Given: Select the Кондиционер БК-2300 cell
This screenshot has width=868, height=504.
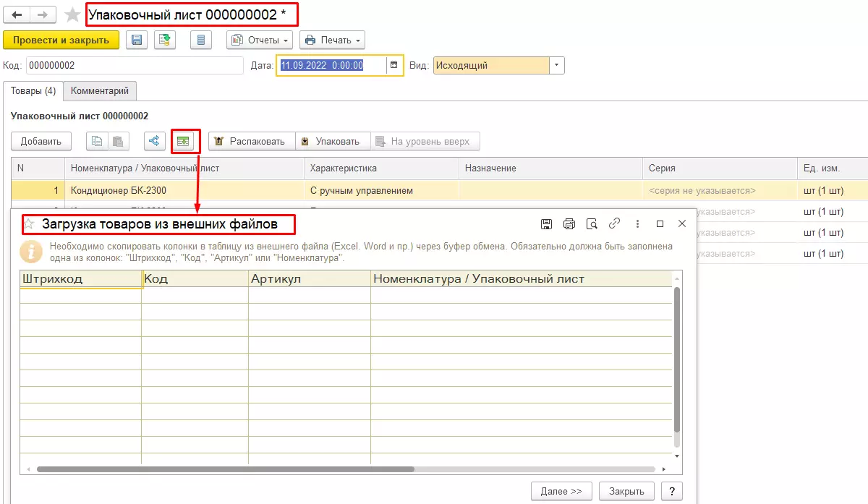Looking at the screenshot, I should coord(184,191).
